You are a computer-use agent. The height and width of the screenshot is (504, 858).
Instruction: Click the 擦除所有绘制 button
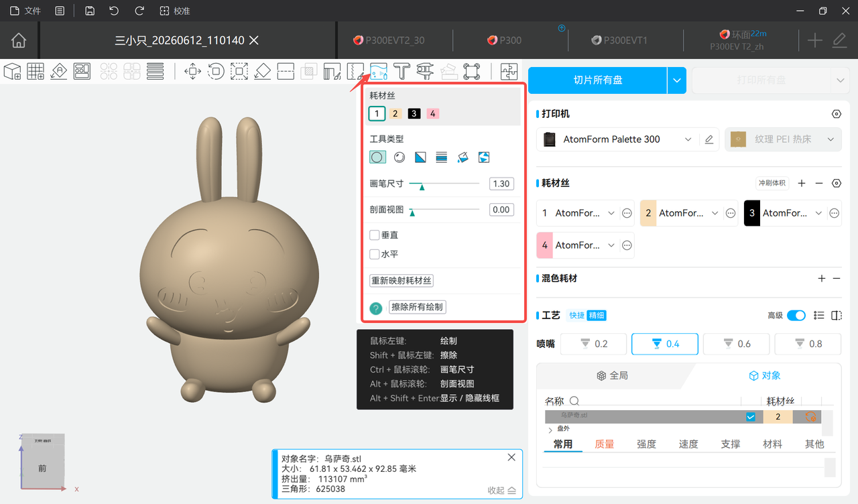417,307
